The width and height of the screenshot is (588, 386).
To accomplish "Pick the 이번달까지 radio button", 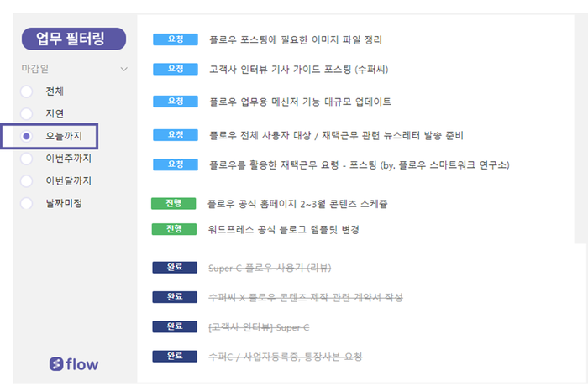I will 27,180.
